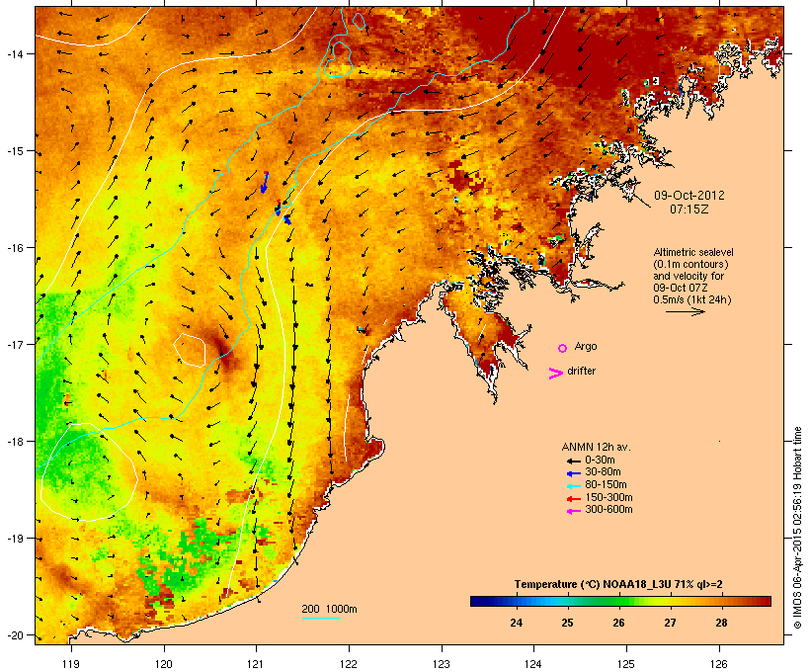The width and height of the screenshot is (810, 672).
Task: Click the ANMN 12h av. legend heading
Action: point(596,447)
